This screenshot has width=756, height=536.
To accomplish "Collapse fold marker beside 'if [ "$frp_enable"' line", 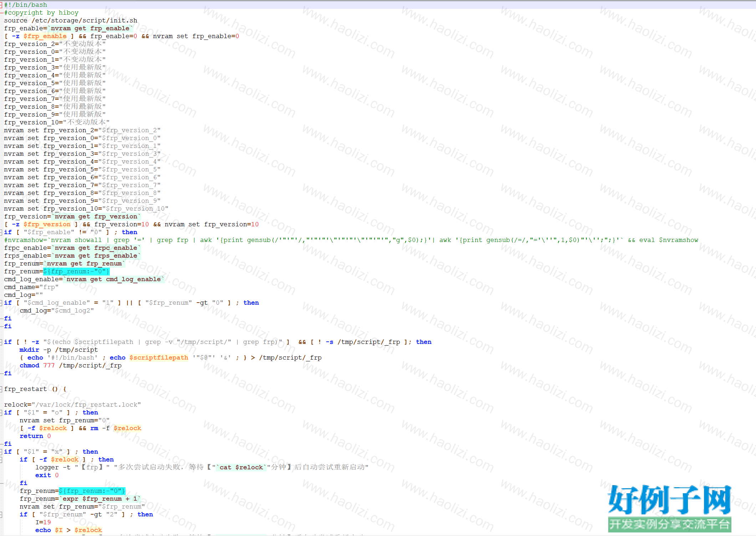I will coord(1,232).
